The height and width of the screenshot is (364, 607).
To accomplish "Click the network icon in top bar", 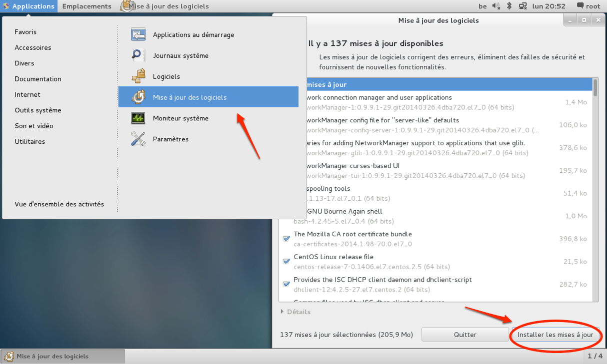I will [x=523, y=6].
